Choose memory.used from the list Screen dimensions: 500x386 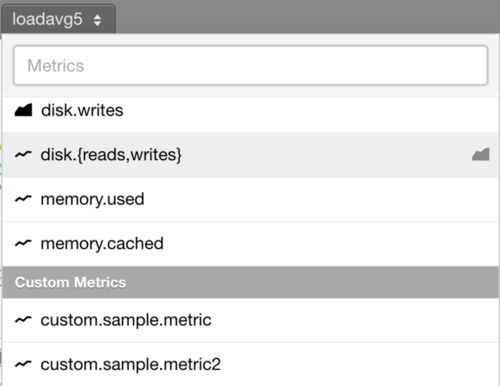(x=92, y=199)
